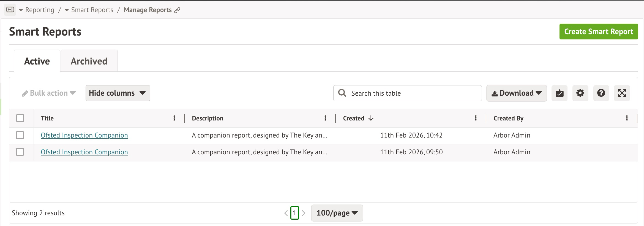644x226 pixels.
Task: Open the first Ofsted Inspection Companion link
Action: [84, 135]
